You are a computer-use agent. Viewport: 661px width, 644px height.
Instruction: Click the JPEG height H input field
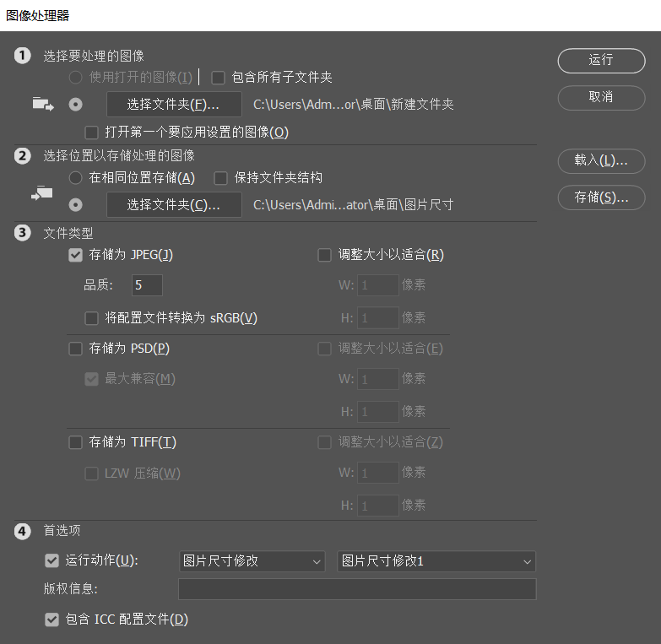tap(378, 318)
